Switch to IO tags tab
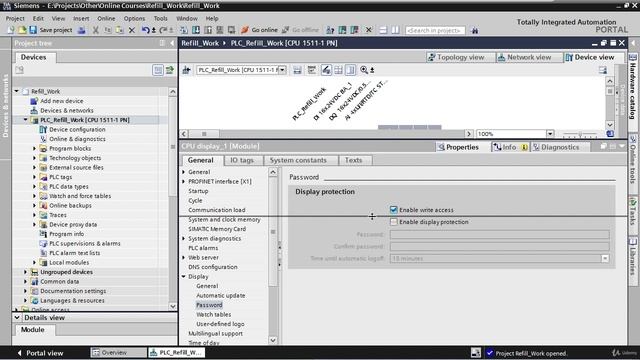 tap(242, 160)
